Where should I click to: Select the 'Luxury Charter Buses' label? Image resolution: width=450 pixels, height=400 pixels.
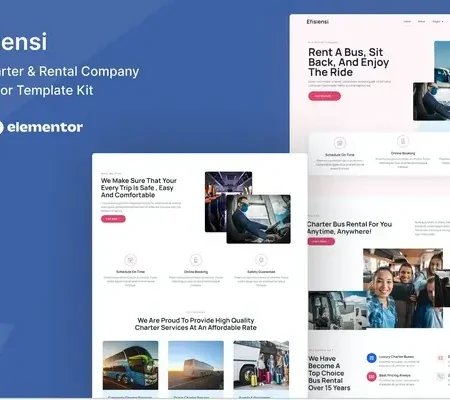396,357
